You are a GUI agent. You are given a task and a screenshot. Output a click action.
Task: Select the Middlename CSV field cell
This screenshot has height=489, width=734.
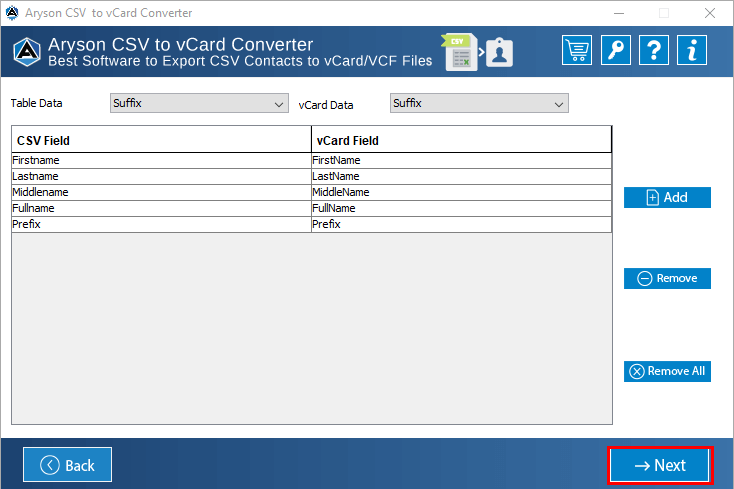coord(161,192)
